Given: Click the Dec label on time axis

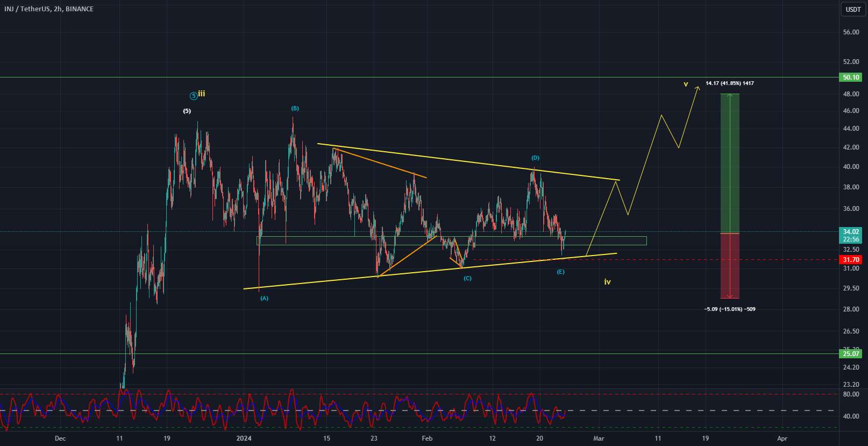Looking at the screenshot, I should (x=60, y=438).
